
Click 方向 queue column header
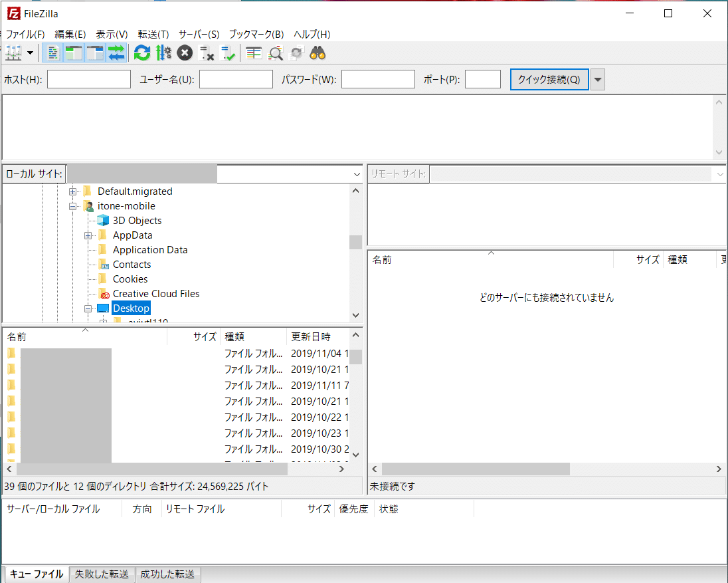142,509
